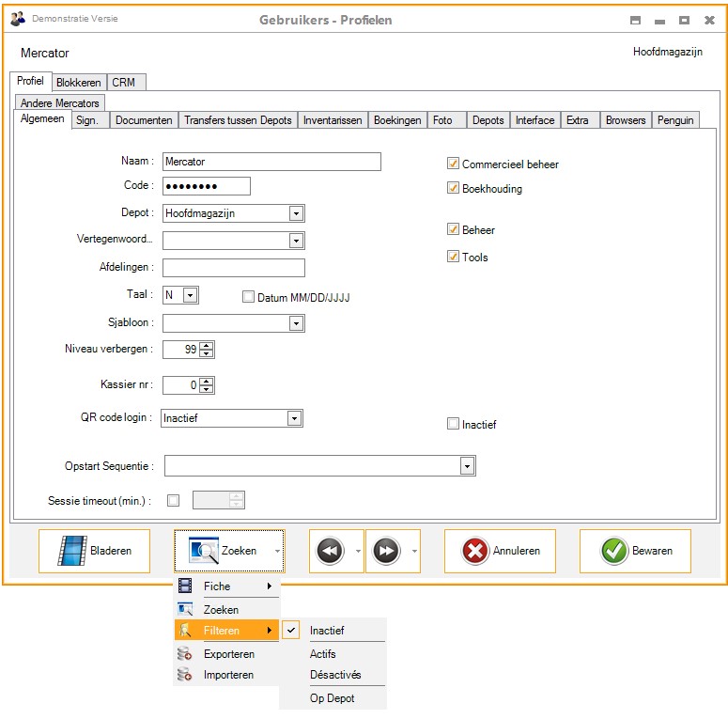Screen dimensions: 728x719
Task: Switch to the Documenten tab
Action: pos(144,120)
